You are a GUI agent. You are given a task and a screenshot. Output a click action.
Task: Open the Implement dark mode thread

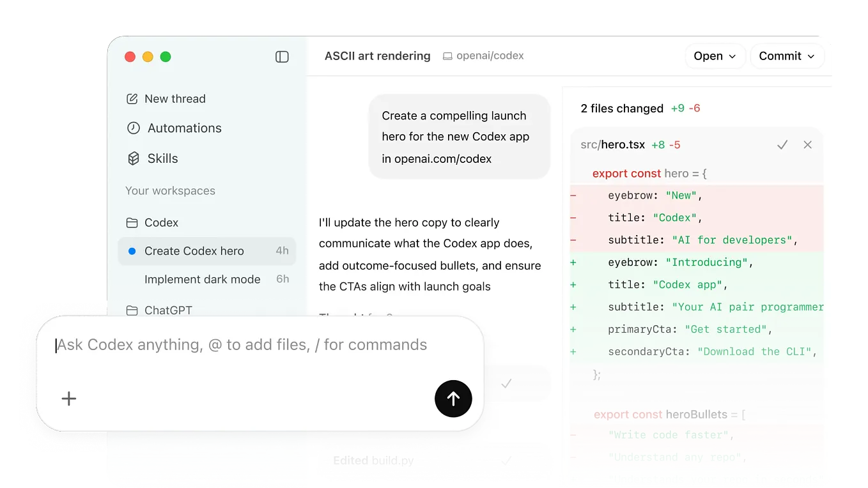(203, 279)
